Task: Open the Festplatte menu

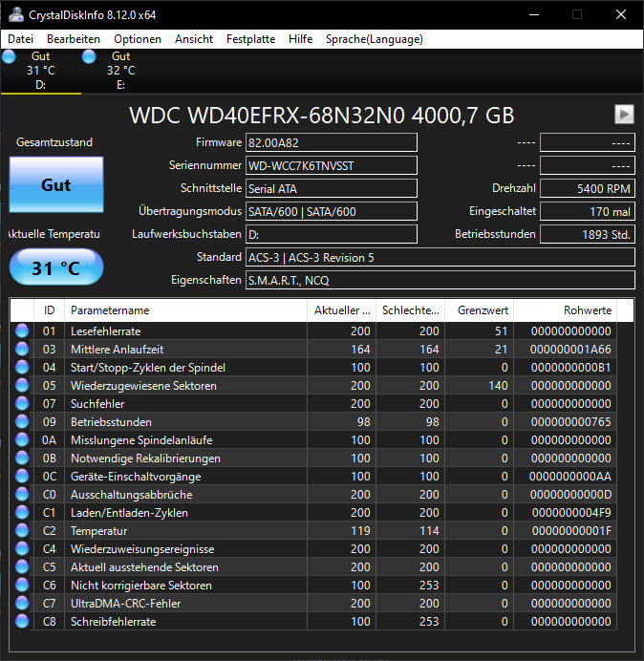Action: [x=250, y=39]
